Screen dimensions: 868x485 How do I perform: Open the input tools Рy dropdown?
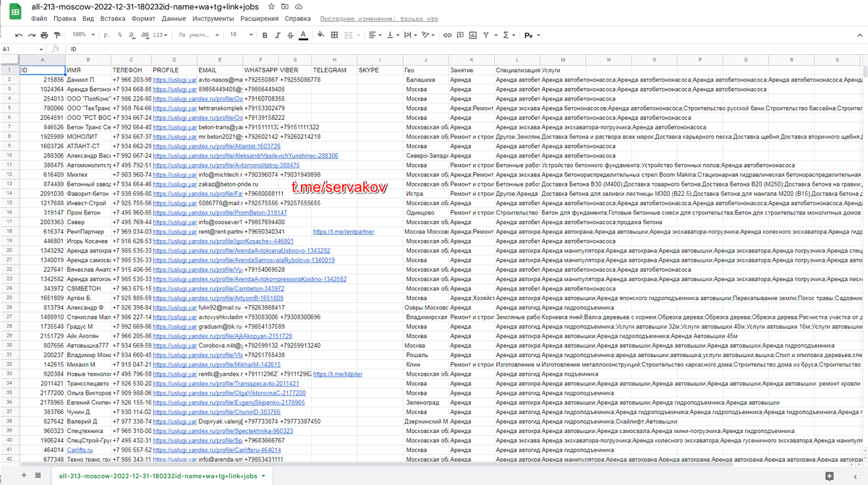tap(532, 35)
